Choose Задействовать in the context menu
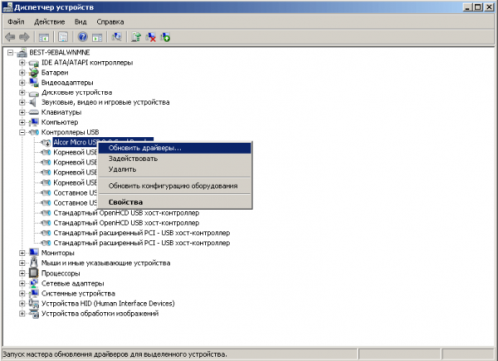 (x=175, y=159)
